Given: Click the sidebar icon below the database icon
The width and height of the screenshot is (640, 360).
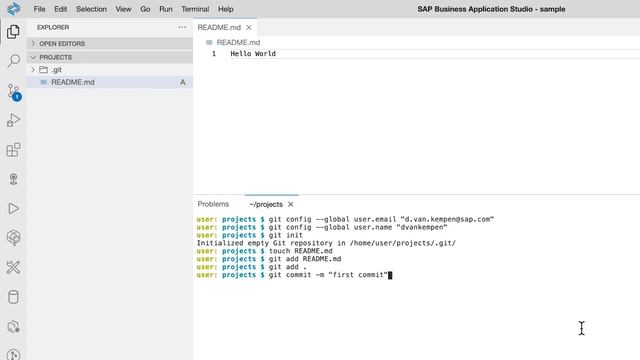Looking at the screenshot, I should click(x=13, y=326).
